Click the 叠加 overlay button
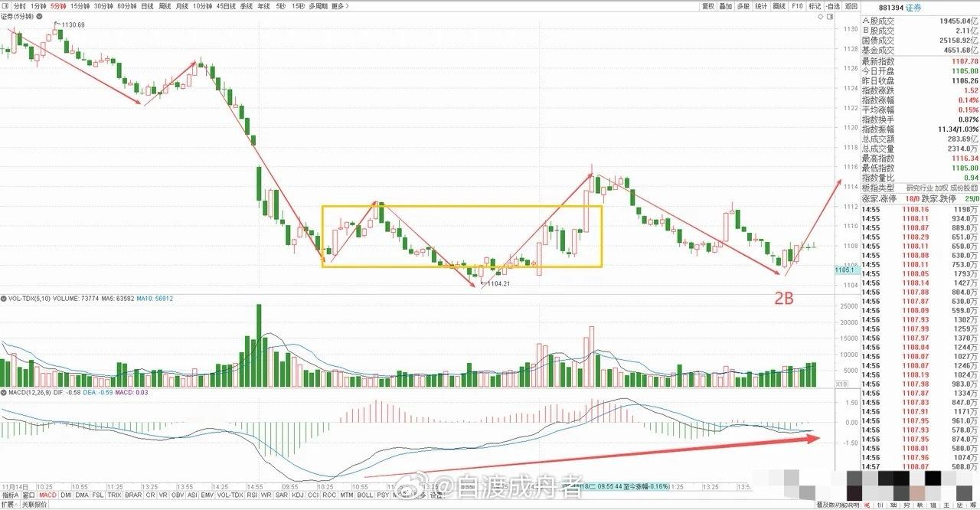This screenshot has width=980, height=510. tap(725, 6)
